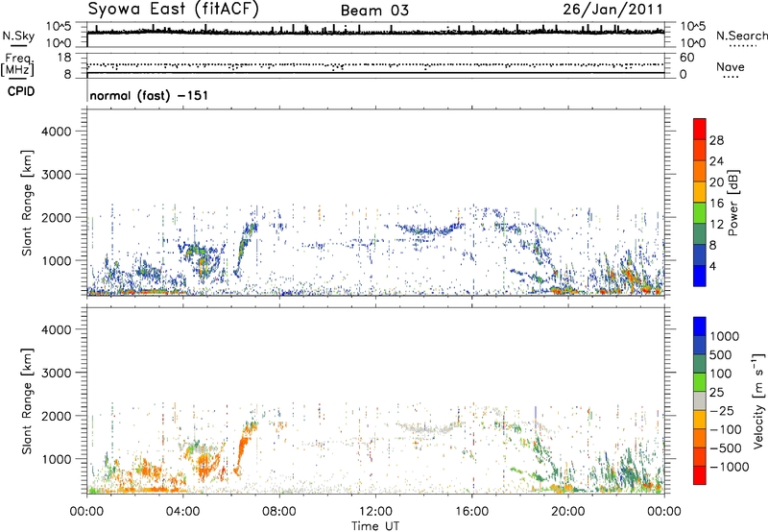The width and height of the screenshot is (768, 532).
Task: Click velocity panel 'Slant Range [km]' label
Action: click(x=27, y=400)
